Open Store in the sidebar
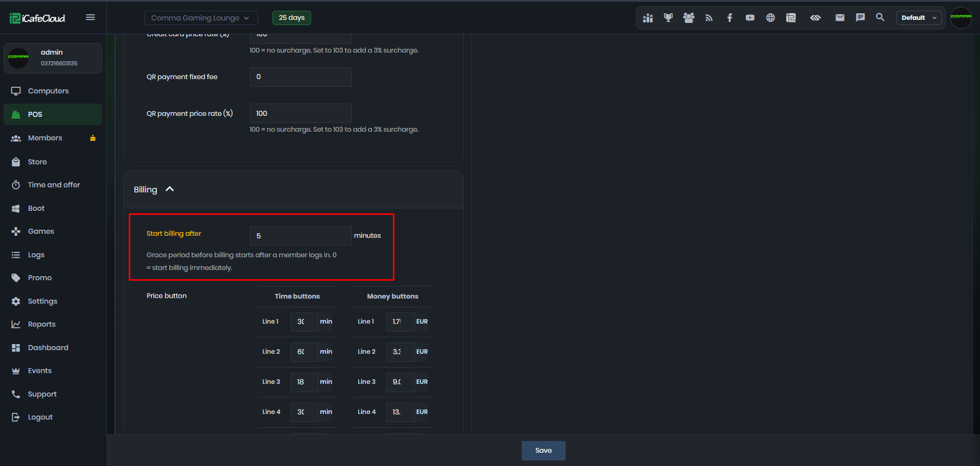 [53, 162]
